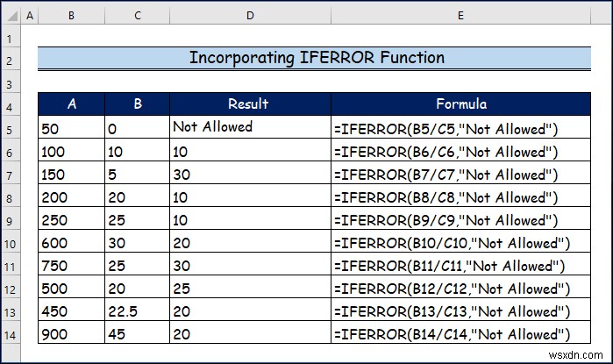Screen dimensions: 613x364
Task: Click the cell containing 750
Action: (72, 266)
